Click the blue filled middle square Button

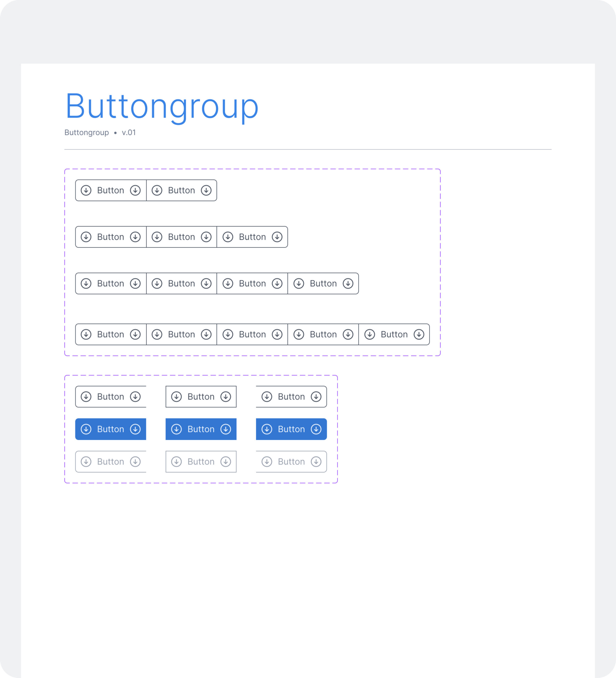point(201,429)
